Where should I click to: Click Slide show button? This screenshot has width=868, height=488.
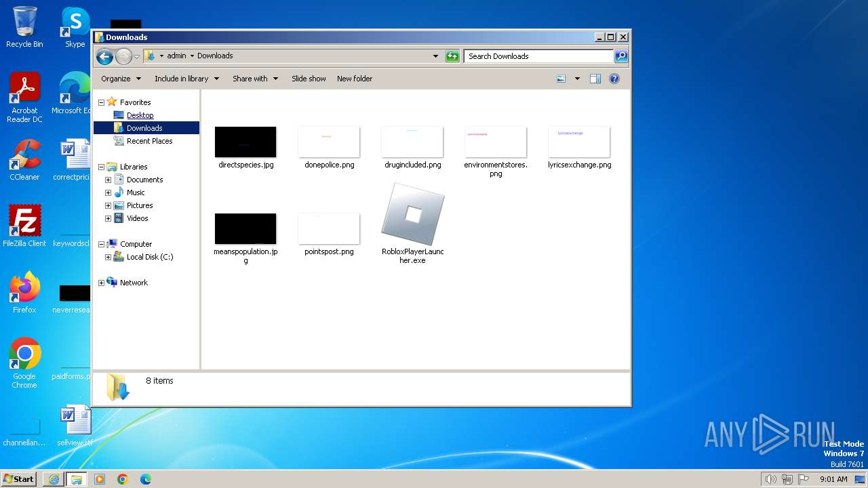coord(309,79)
